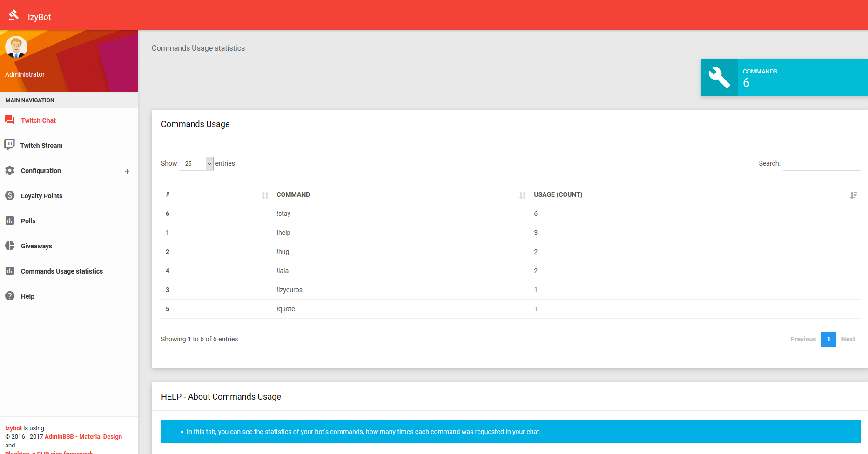This screenshot has height=454, width=868.
Task: Click the Twitch Stream logo icon
Action: click(9, 145)
